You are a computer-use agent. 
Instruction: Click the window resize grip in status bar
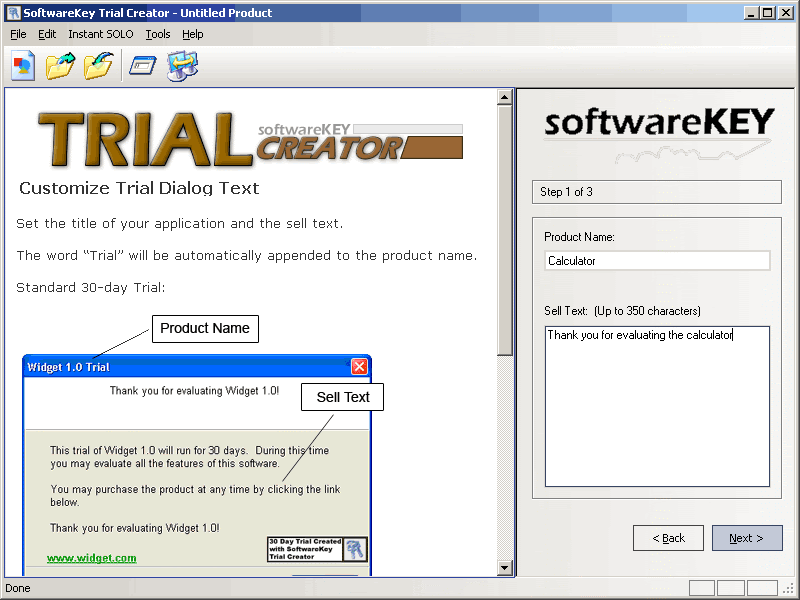[x=790, y=589]
